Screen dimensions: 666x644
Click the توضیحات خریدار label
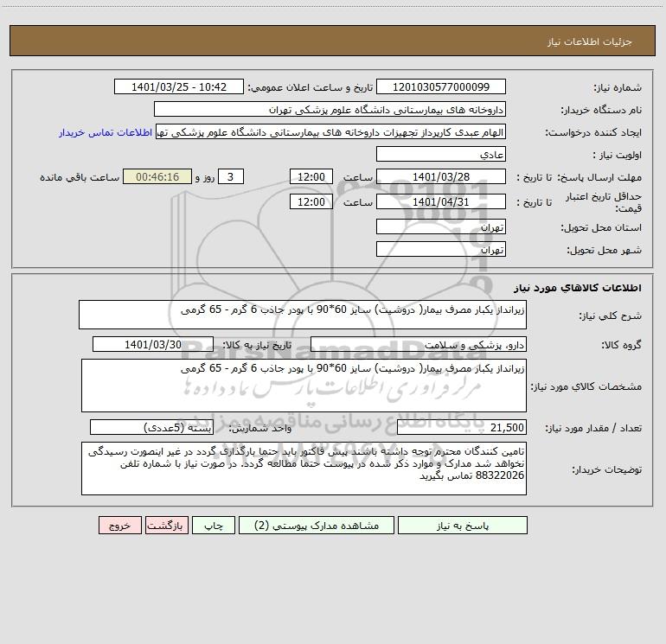coord(607,470)
